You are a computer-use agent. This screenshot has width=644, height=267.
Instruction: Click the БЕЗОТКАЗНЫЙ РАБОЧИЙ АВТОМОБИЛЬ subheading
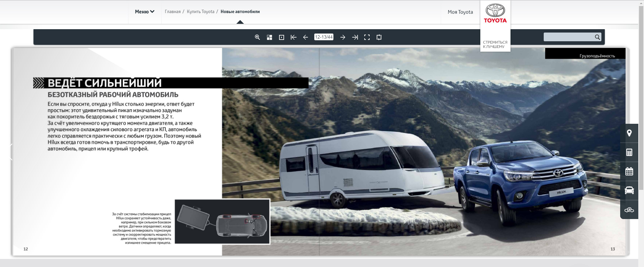click(x=113, y=95)
